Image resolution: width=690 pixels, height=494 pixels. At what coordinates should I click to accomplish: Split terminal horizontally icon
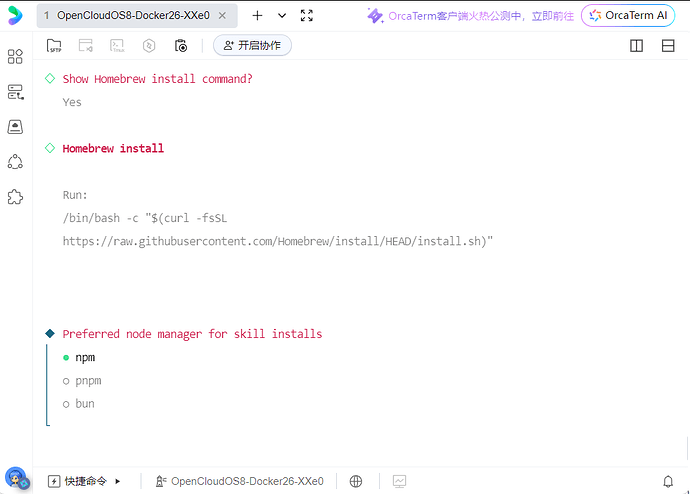click(x=668, y=46)
